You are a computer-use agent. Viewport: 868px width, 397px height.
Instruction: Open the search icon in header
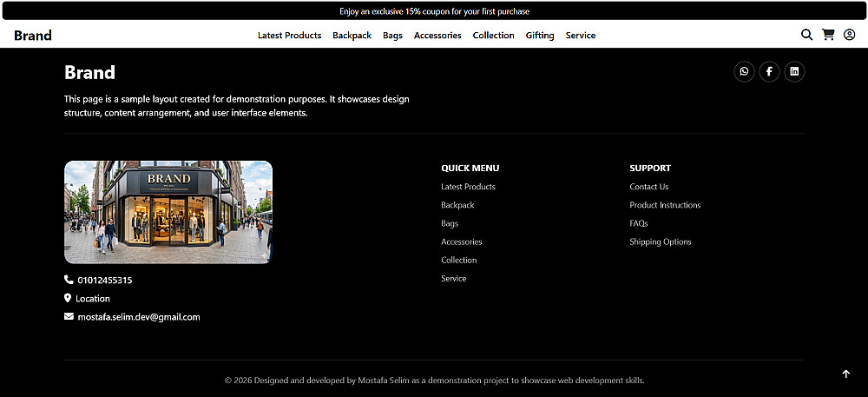coord(806,35)
